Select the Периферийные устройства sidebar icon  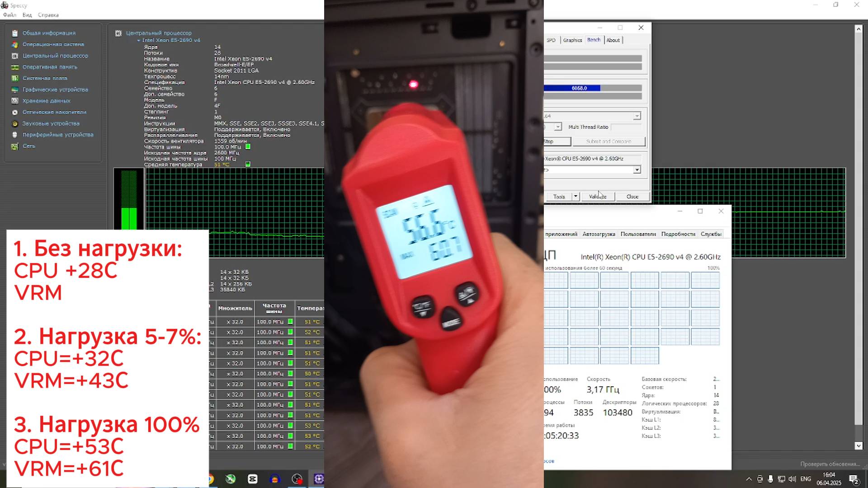[x=15, y=135]
